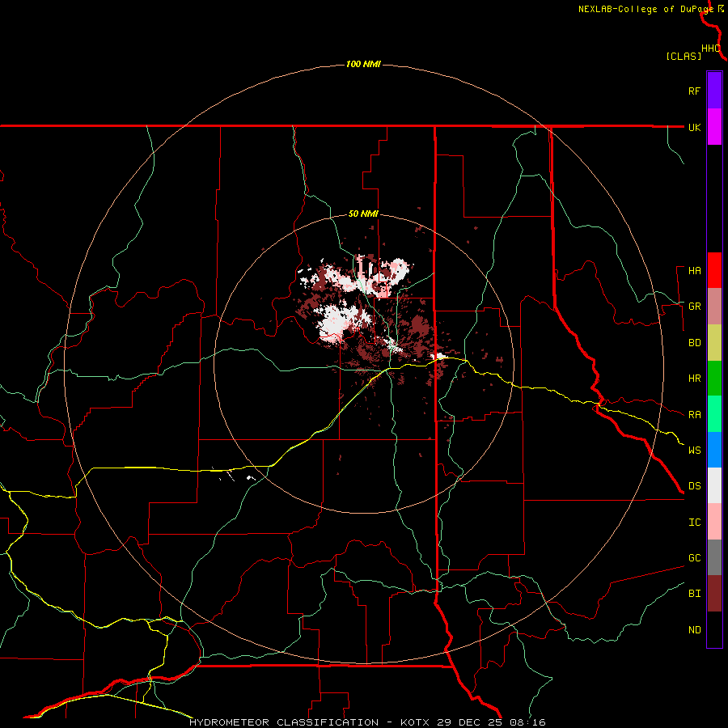This screenshot has width=728, height=728.
Task: Click the GC gray legend swatch
Action: pyautogui.click(x=714, y=557)
